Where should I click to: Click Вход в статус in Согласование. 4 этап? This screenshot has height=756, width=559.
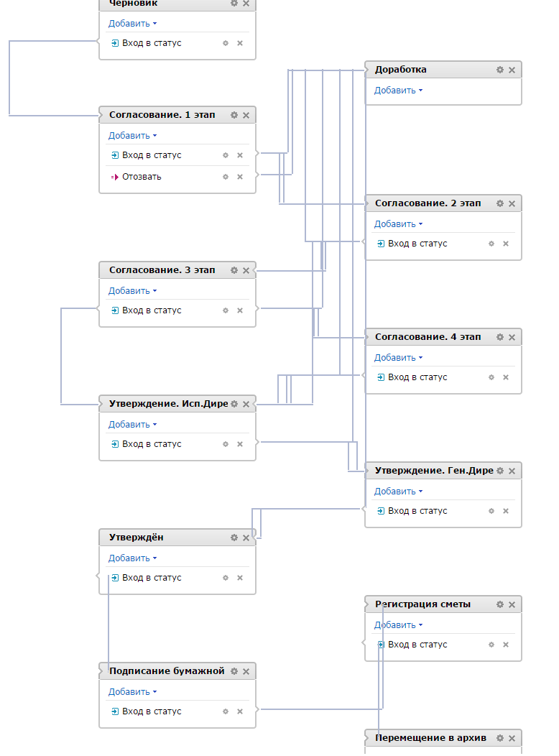click(417, 377)
